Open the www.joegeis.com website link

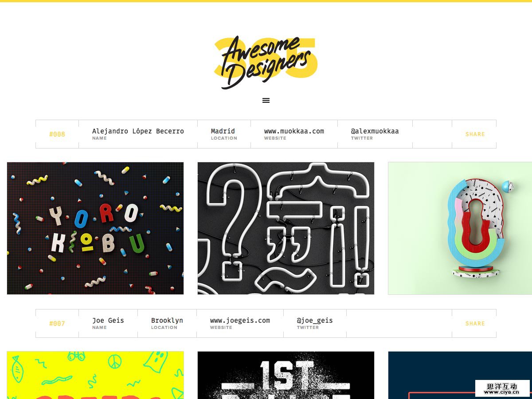tap(240, 321)
